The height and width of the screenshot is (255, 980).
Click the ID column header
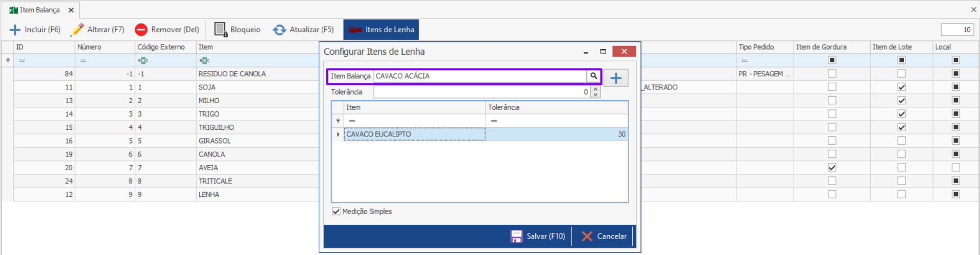coord(44,47)
